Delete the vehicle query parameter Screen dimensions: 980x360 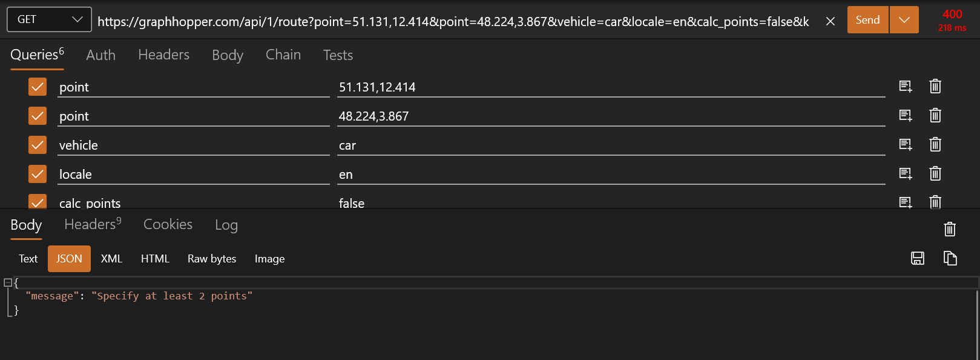point(935,145)
